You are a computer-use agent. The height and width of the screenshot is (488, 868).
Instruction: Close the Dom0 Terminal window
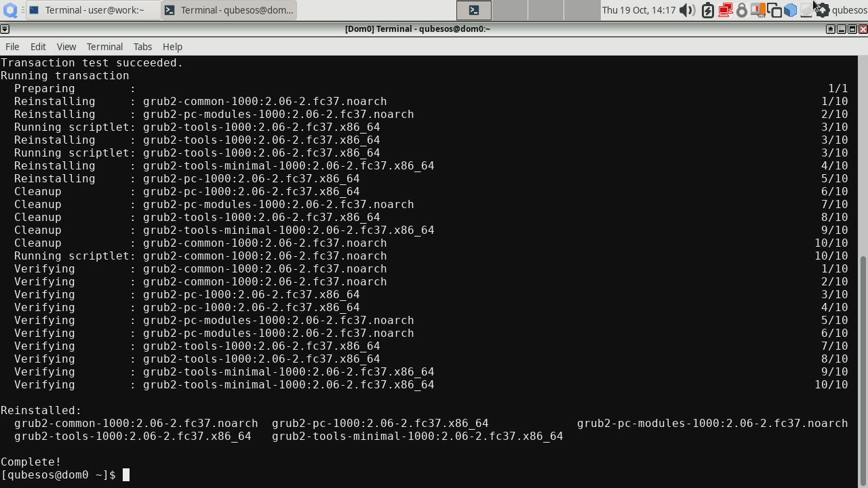[x=863, y=29]
